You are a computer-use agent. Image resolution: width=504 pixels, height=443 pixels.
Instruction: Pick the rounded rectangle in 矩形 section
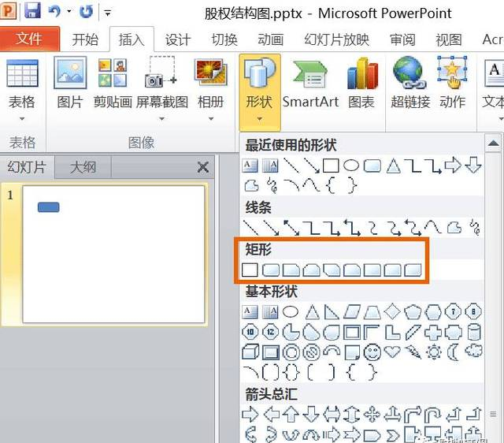point(271,270)
